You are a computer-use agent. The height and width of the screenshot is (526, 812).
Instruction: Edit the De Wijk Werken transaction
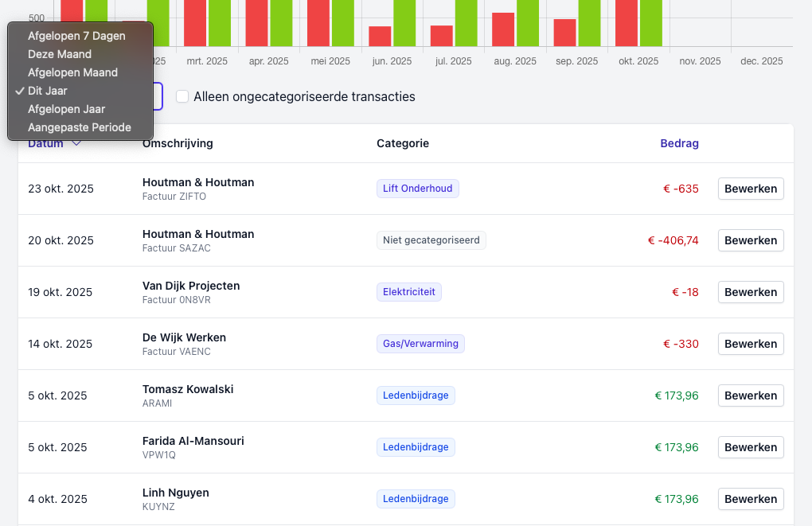point(751,344)
